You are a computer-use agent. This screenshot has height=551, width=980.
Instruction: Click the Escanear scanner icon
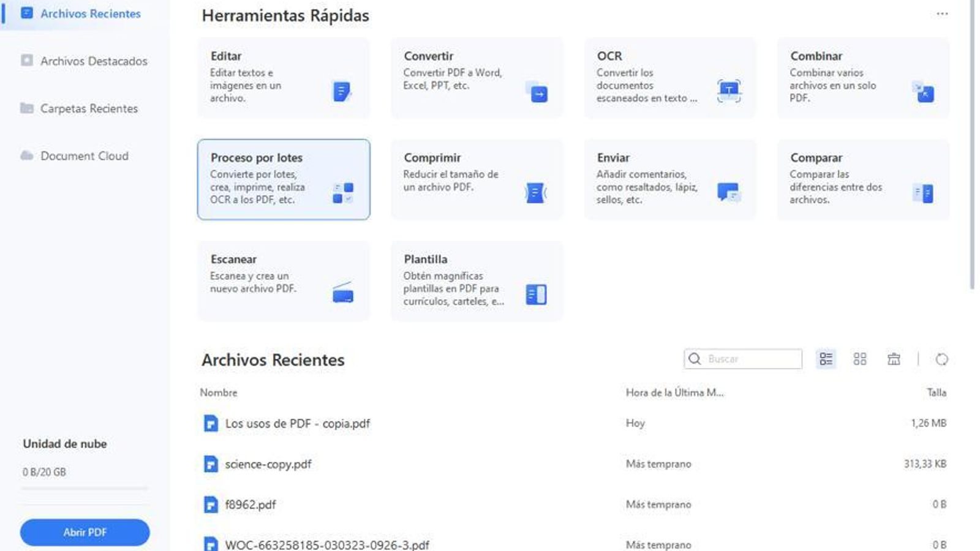(343, 293)
